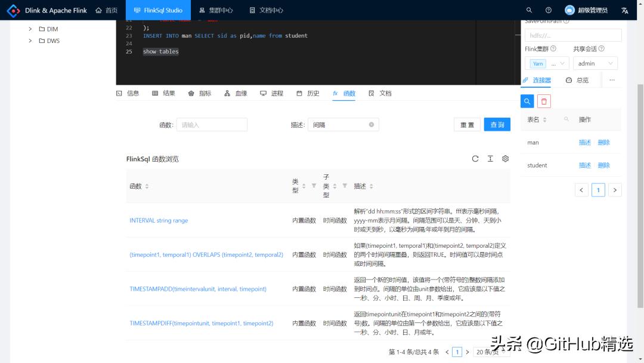Click the 函数 name input field
Screen dimensions: 644x363
(x=212, y=125)
